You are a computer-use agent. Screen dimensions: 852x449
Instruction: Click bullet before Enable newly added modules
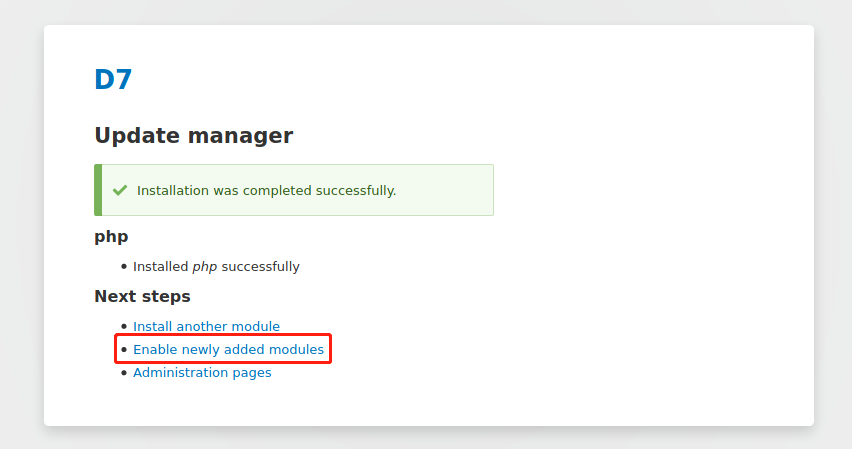[124, 350]
